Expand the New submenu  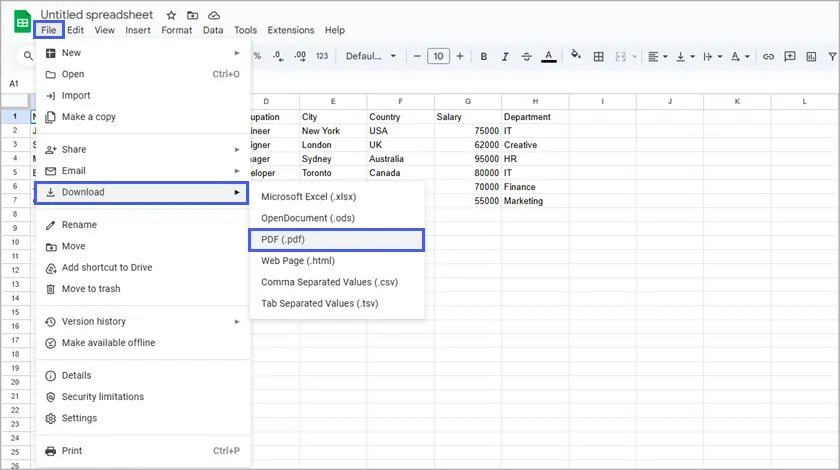142,53
